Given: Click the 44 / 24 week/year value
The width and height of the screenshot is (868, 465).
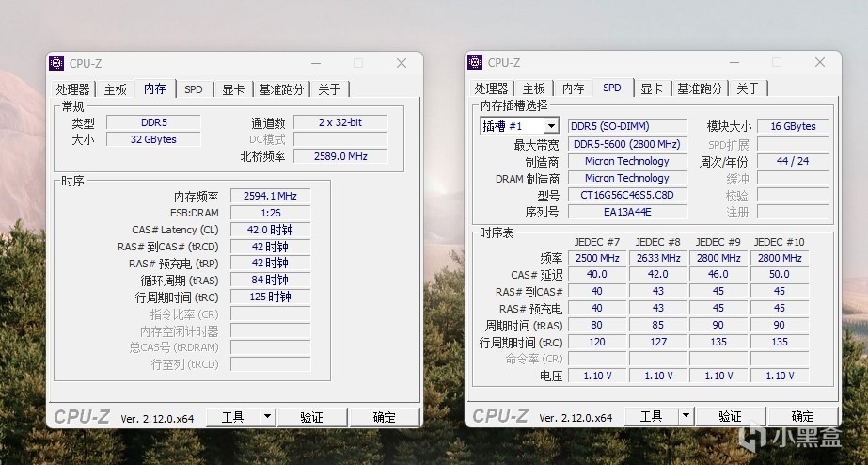Looking at the screenshot, I should point(793,161).
